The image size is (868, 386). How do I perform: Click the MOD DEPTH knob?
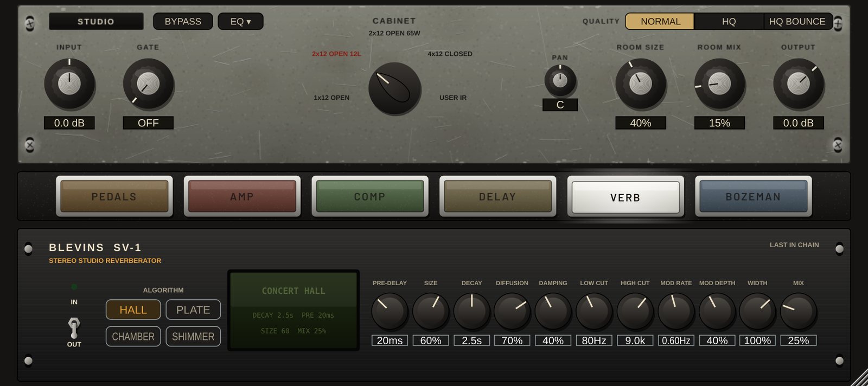[717, 312]
